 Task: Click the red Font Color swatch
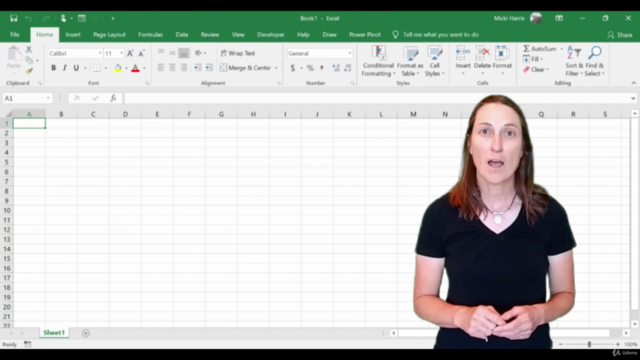click(x=136, y=68)
